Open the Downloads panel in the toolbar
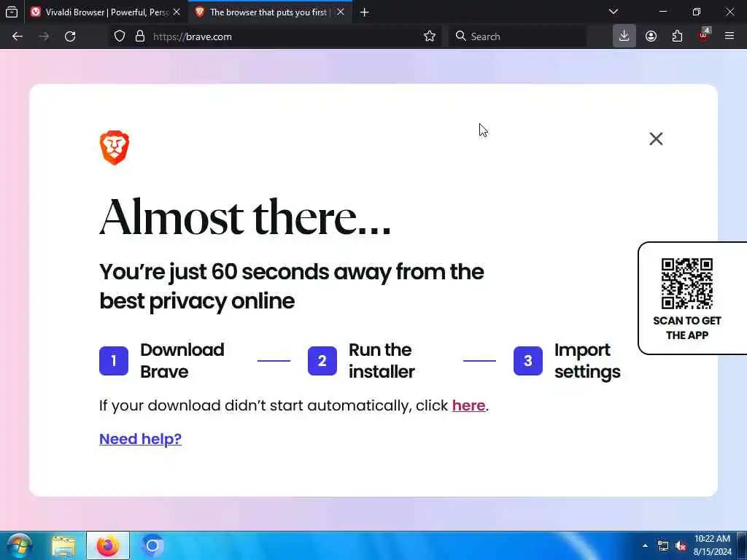This screenshot has height=560, width=747. click(624, 36)
